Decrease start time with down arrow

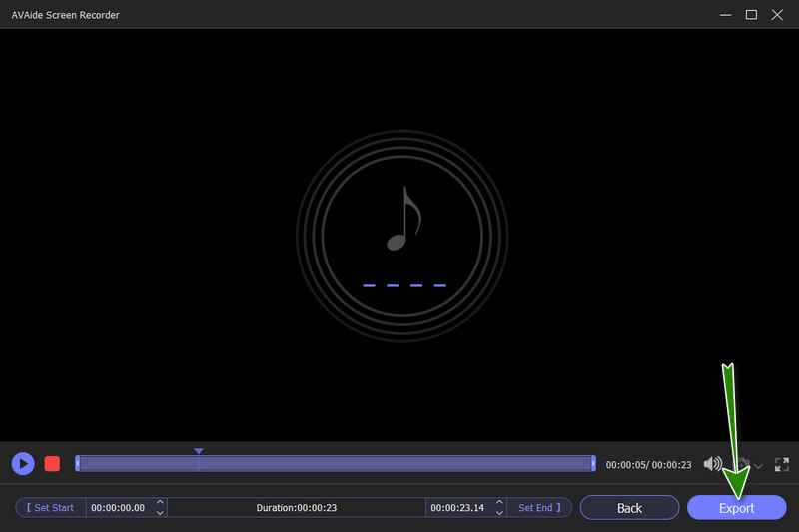click(160, 513)
